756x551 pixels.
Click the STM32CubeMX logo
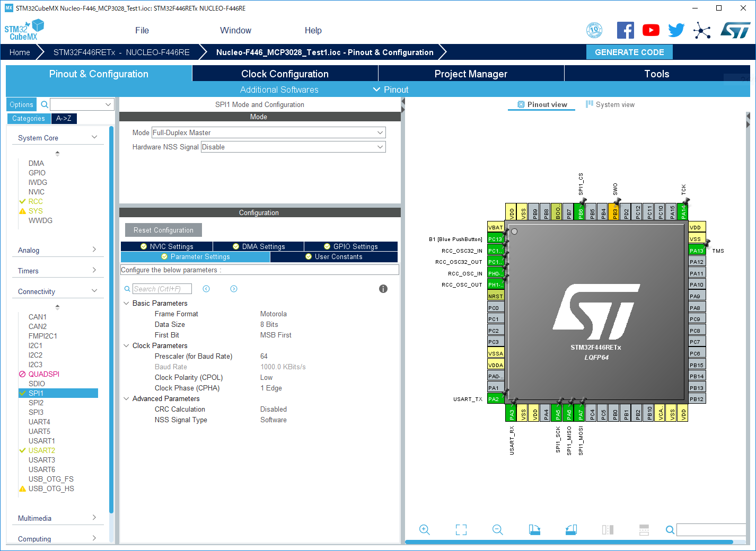[x=24, y=30]
